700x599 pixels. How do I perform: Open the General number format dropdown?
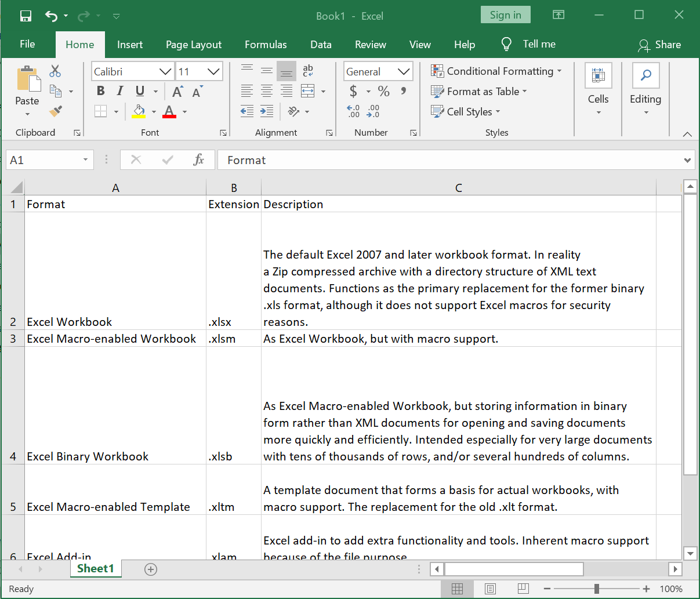pos(404,71)
